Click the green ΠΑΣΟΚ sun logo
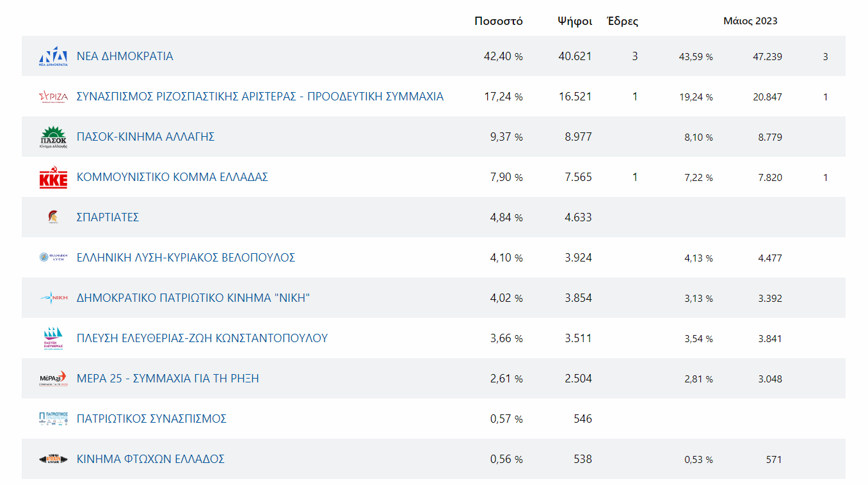The width and height of the screenshot is (868, 486). point(53,137)
